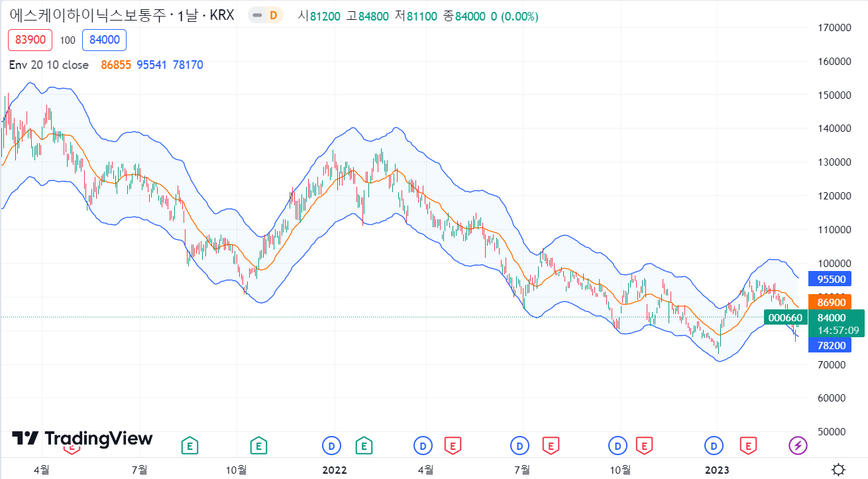Open red E earnings marker right of 4월 2022
Image resolution: width=868 pixels, height=479 pixels.
click(x=453, y=446)
